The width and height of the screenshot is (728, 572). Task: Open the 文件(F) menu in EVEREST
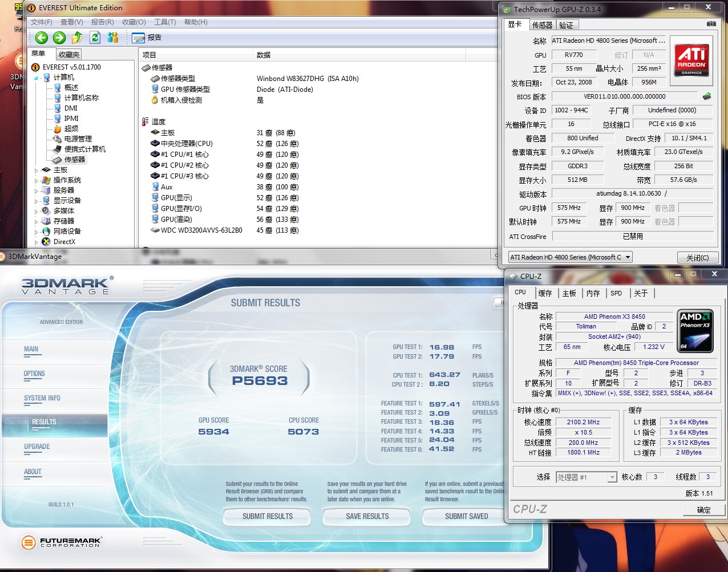41,22
